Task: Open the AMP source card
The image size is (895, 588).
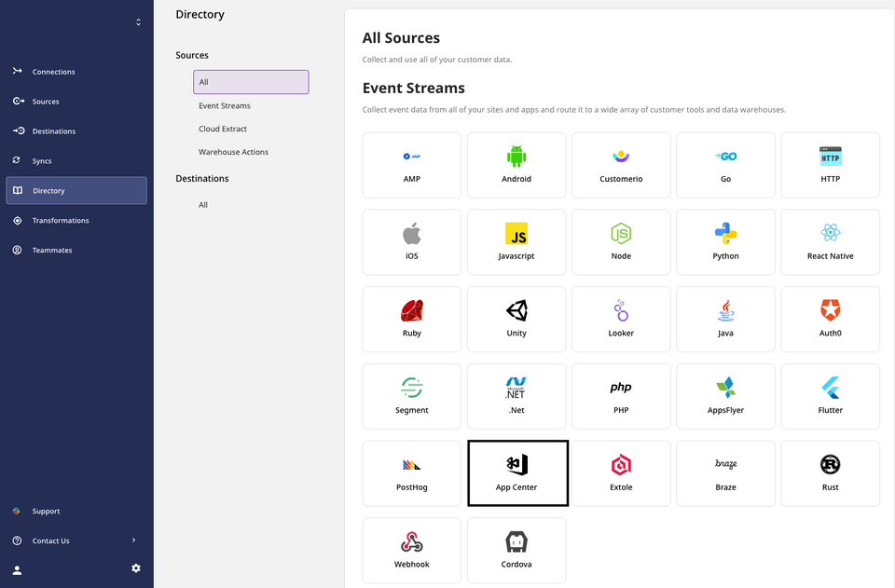Action: click(411, 165)
